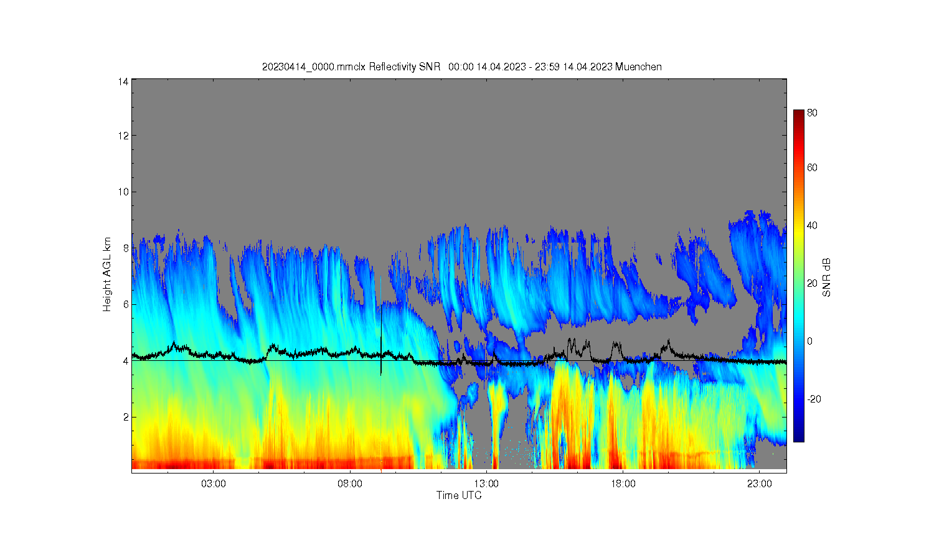Click the 6 km height tick label

126,304
